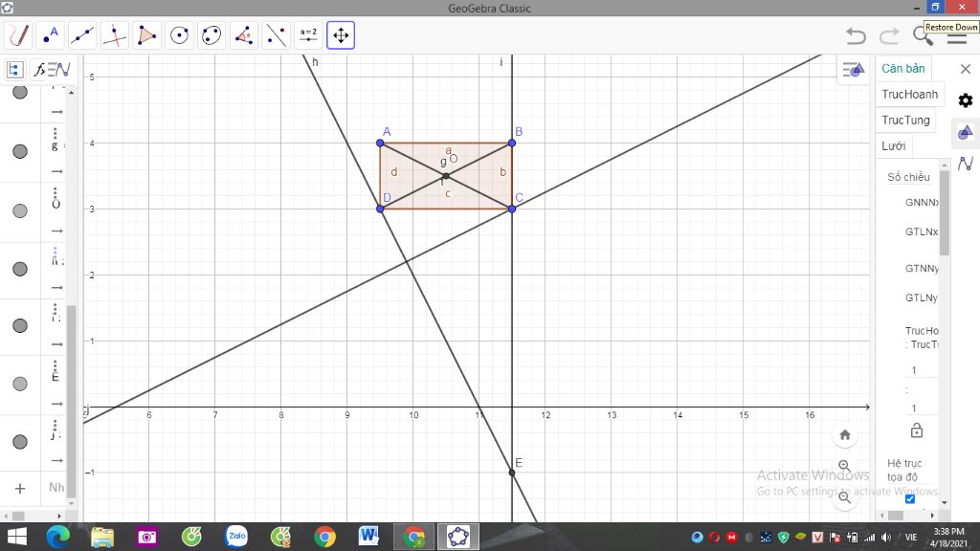Open the Windows Start button

click(17, 537)
